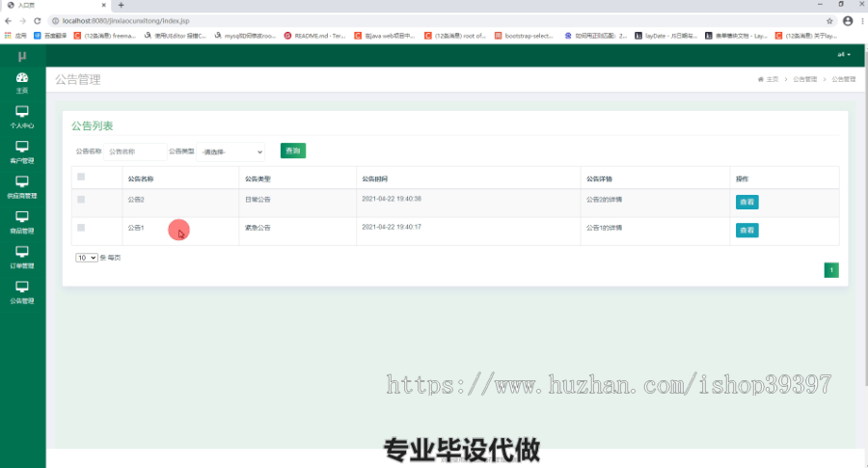Open a new browser tab with plus
The image size is (868, 468).
[121, 5]
